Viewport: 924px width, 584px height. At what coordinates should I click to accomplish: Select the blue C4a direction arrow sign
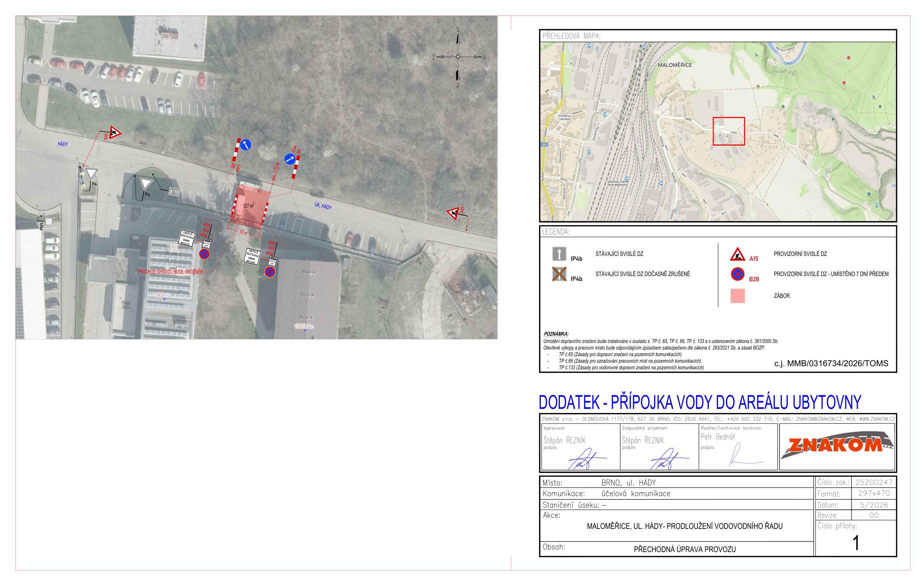290,159
